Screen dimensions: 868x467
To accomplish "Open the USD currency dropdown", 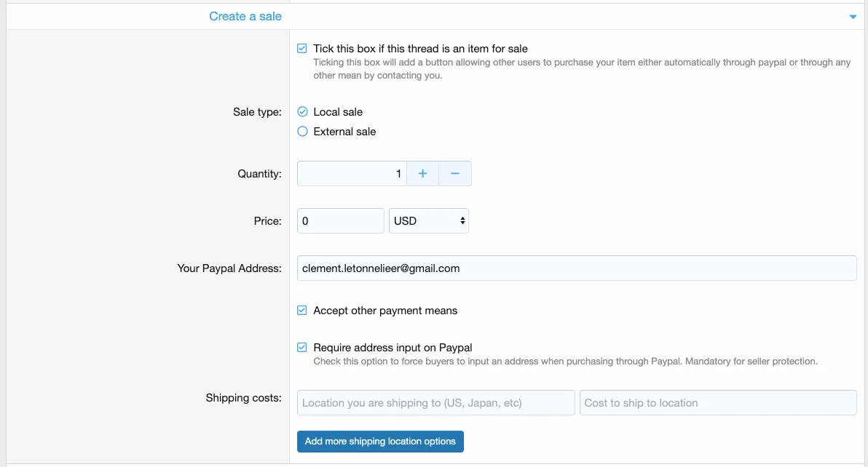I will [x=429, y=221].
